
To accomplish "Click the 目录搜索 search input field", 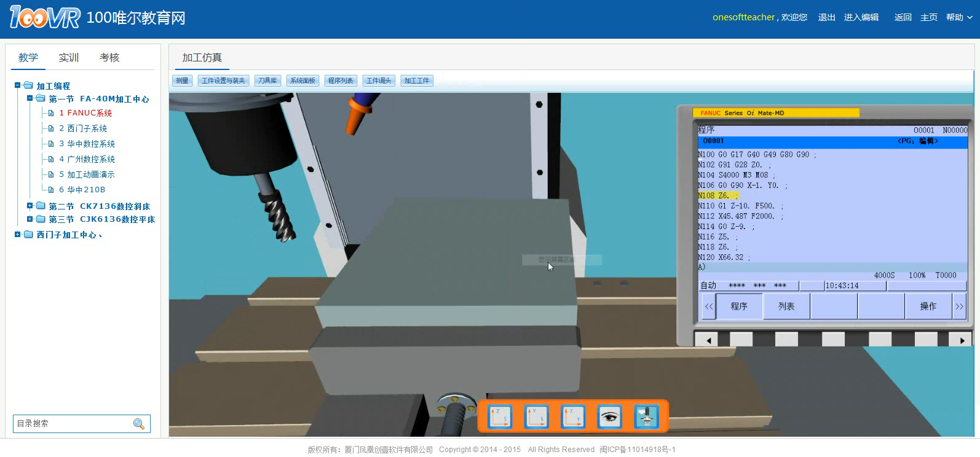I will pos(71,424).
